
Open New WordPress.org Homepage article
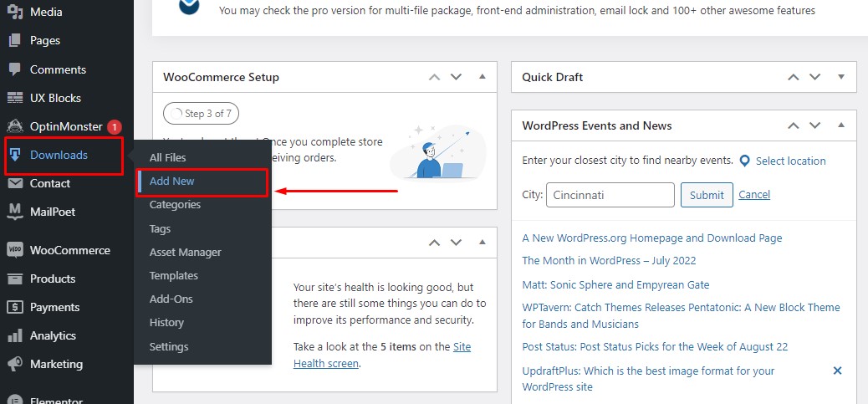click(652, 238)
